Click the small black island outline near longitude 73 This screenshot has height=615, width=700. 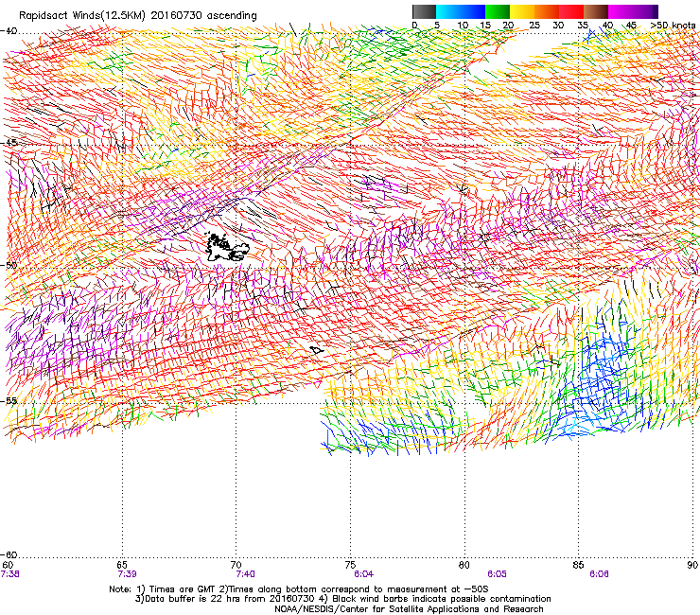(316, 350)
